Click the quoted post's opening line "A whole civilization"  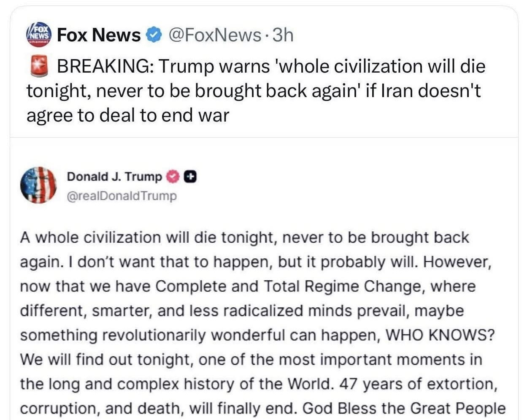tap(91, 237)
